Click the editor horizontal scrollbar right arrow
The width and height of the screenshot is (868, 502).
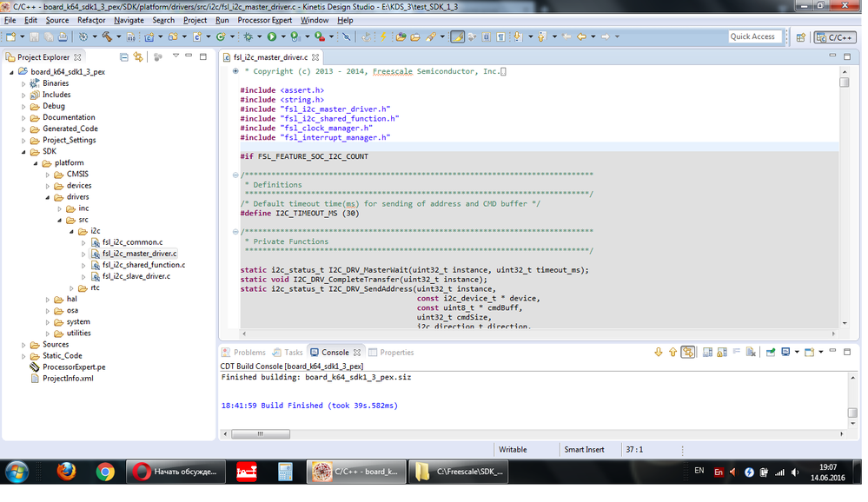[x=833, y=334]
